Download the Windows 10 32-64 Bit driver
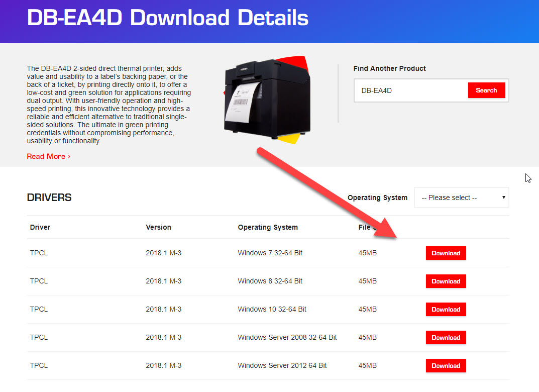The width and height of the screenshot is (539, 392). (446, 310)
